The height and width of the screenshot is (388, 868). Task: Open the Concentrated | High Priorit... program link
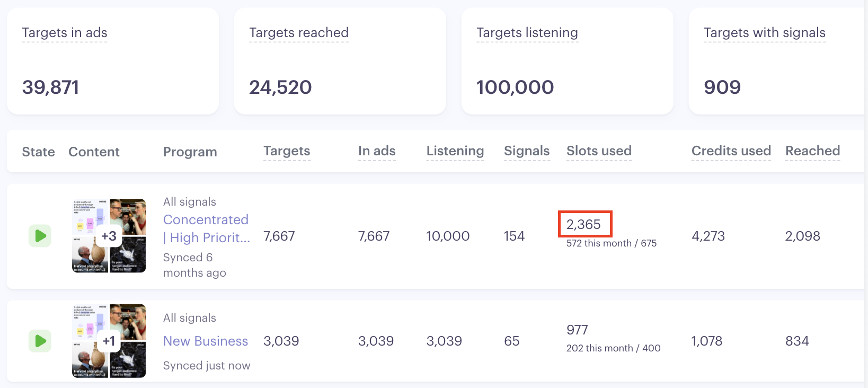click(206, 228)
